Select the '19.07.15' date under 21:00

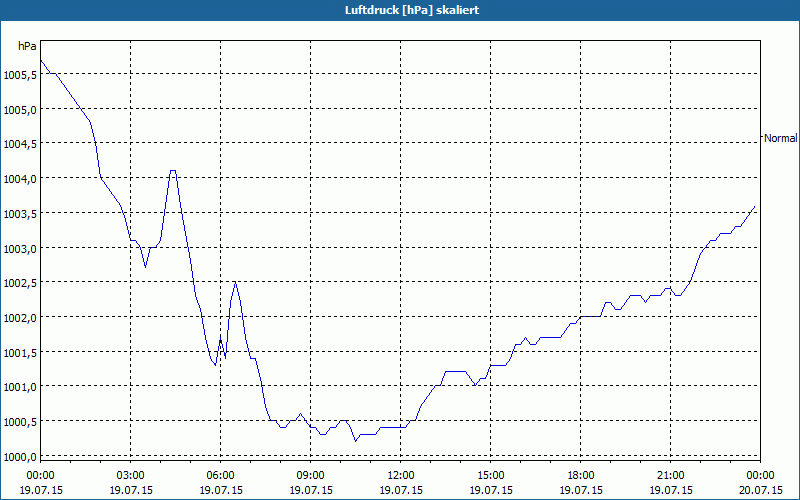click(670, 490)
